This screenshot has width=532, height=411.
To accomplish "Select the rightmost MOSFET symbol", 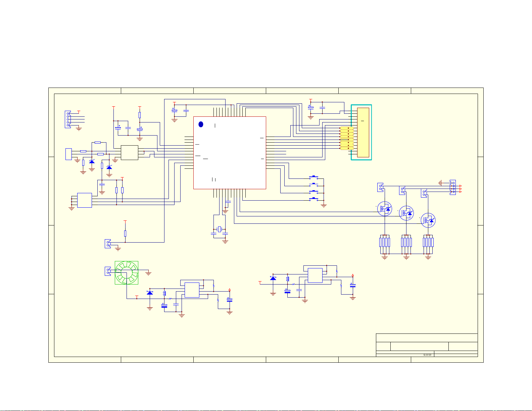I will pyautogui.click(x=428, y=220).
